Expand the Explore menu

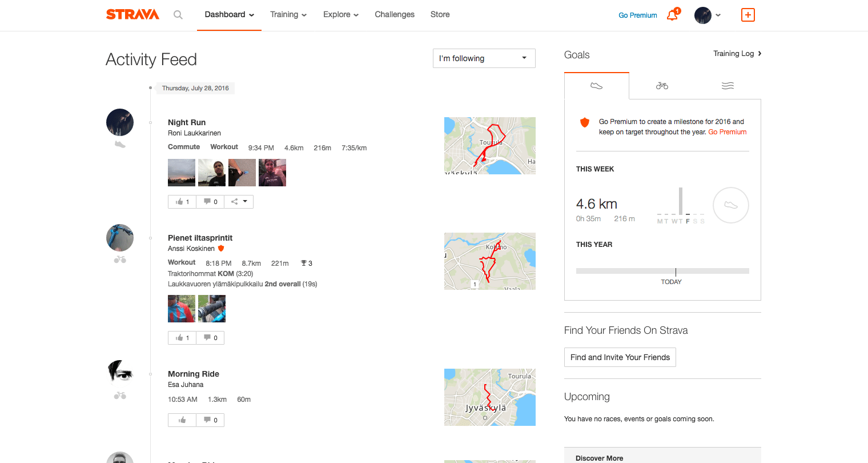(x=341, y=15)
